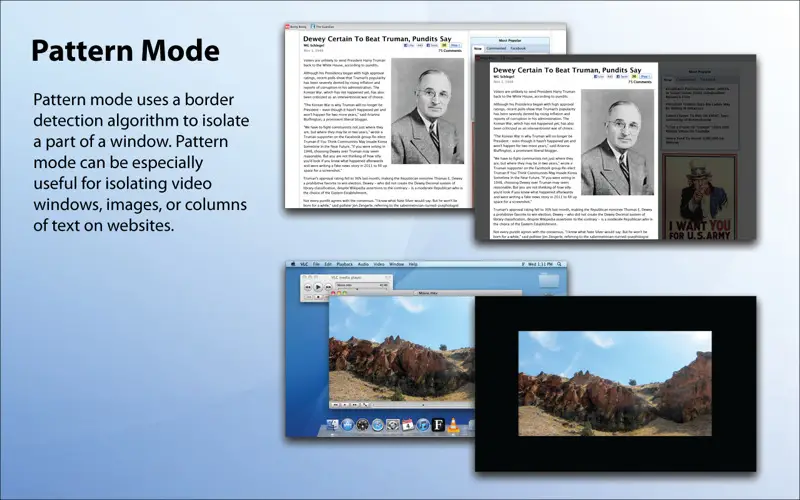Viewport: 800px width, 500px height.
Task: Open the Apple menu icon
Action: point(293,264)
